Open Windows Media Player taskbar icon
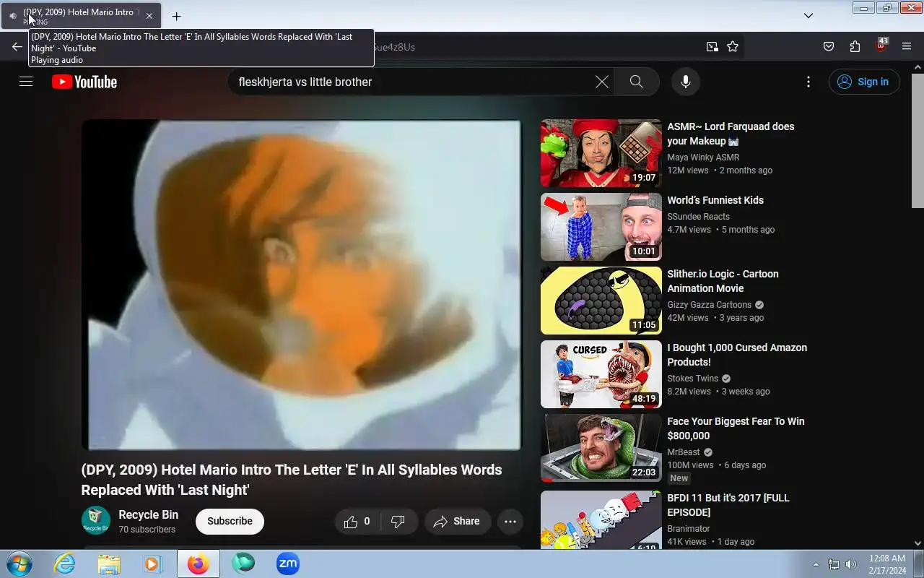 tap(153, 564)
